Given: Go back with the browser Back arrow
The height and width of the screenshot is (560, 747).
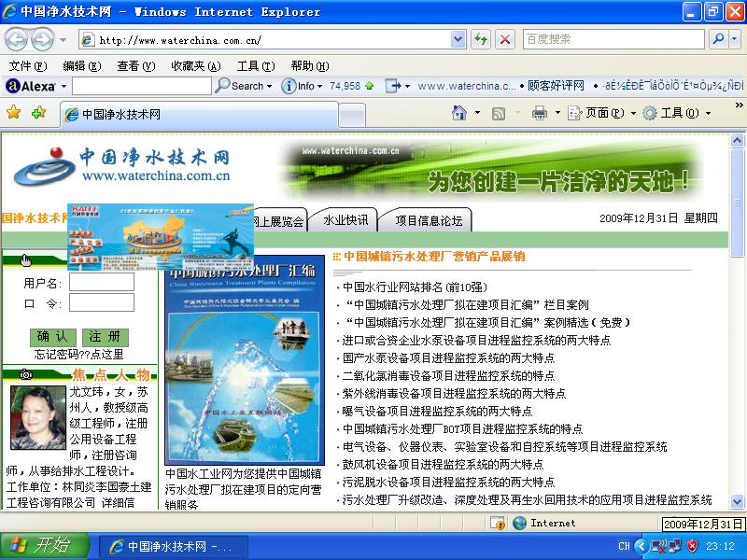Looking at the screenshot, I should (17, 39).
